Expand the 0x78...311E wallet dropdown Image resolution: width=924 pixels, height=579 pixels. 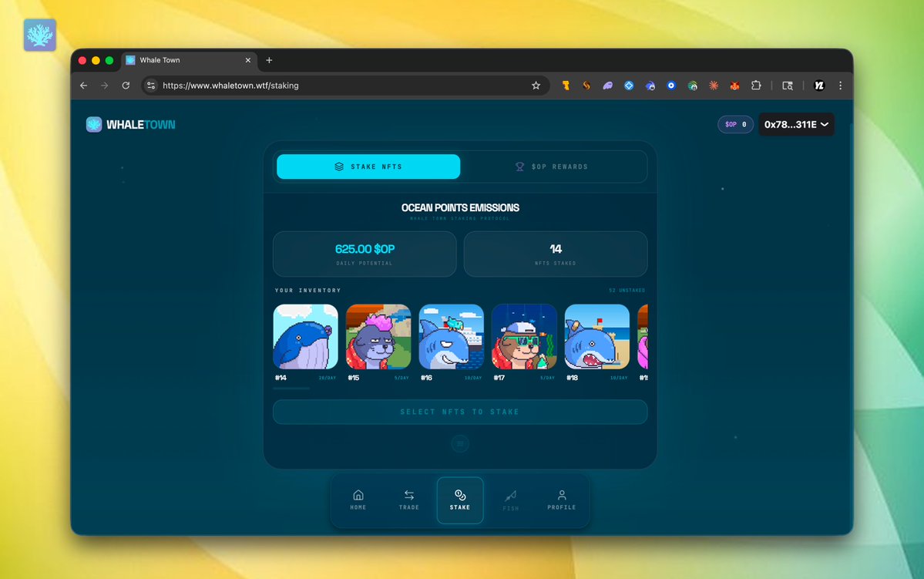796,124
